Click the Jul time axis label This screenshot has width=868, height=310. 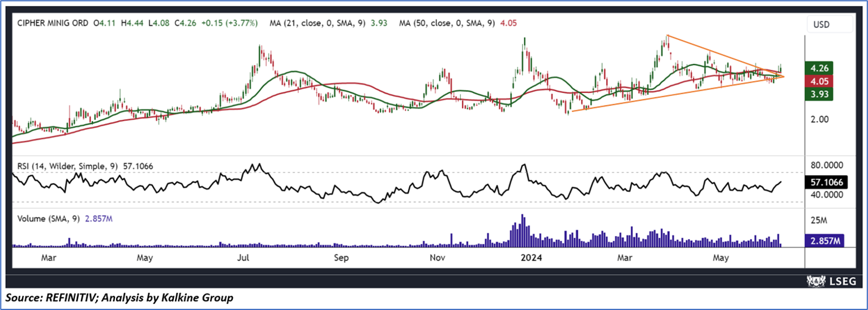click(243, 258)
